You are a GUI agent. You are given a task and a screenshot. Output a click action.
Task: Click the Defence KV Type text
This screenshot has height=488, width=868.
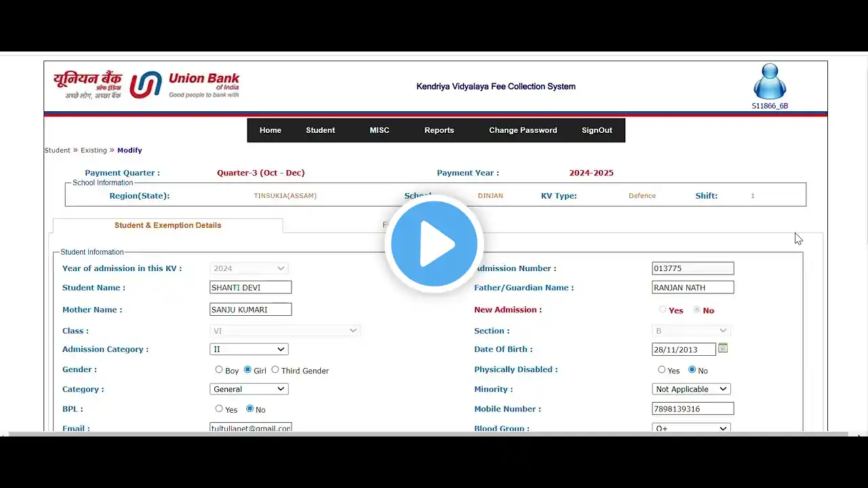pos(642,196)
